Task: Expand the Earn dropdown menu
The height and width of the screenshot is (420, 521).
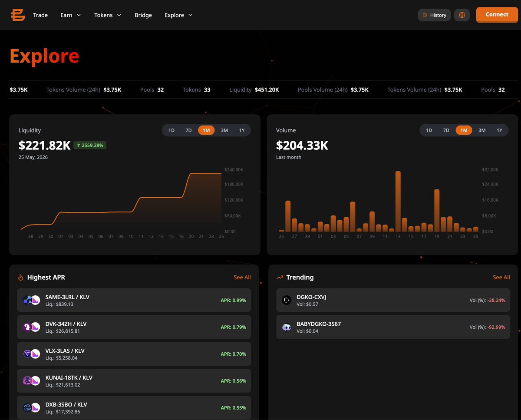Action: click(71, 15)
